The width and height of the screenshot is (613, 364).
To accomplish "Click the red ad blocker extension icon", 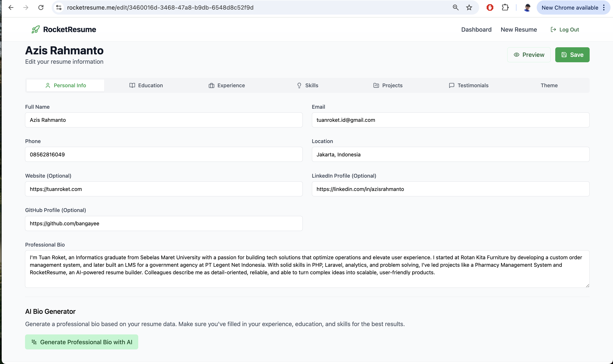I will (490, 8).
